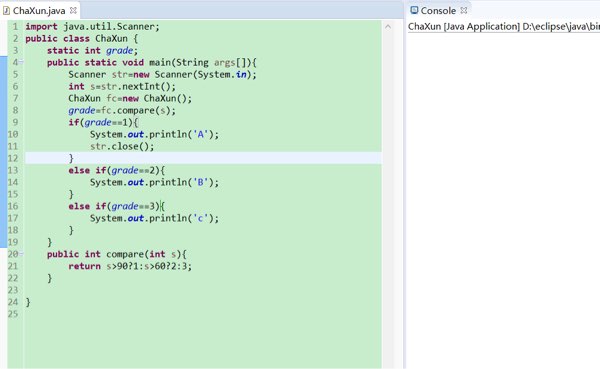Select the ChaXun.java editor tab
The image size is (600, 369).
[x=39, y=10]
